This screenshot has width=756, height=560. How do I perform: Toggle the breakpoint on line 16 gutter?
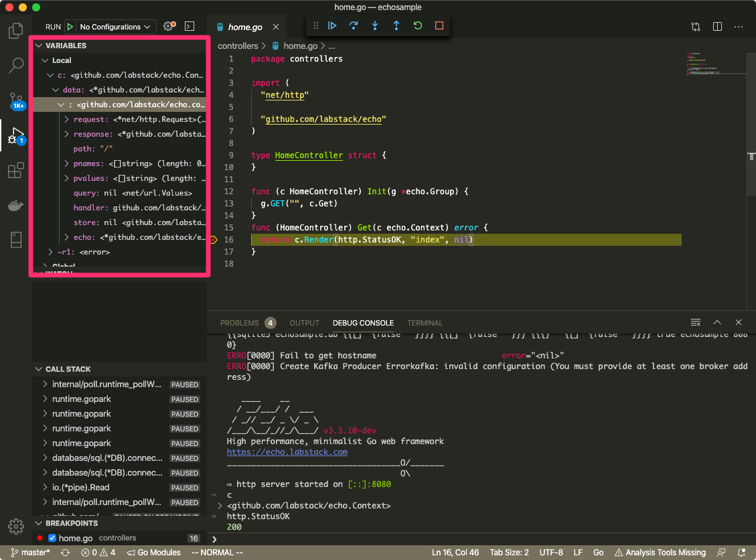214,240
